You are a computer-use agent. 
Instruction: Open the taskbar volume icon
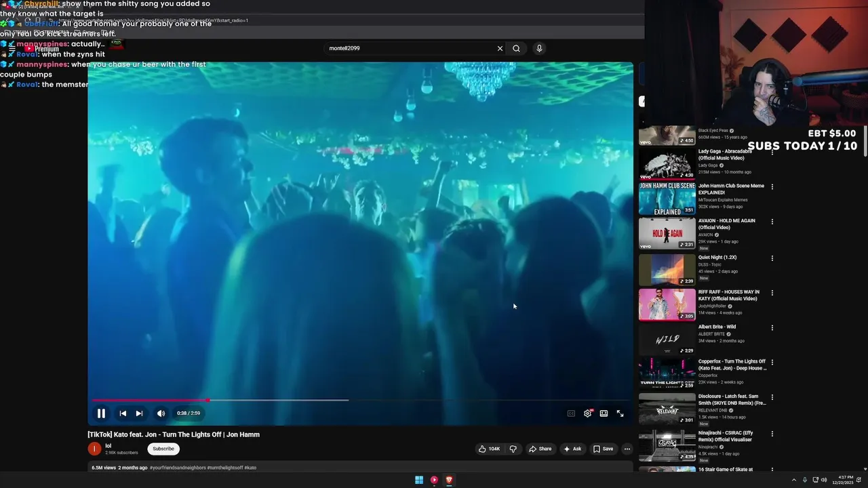(824, 480)
